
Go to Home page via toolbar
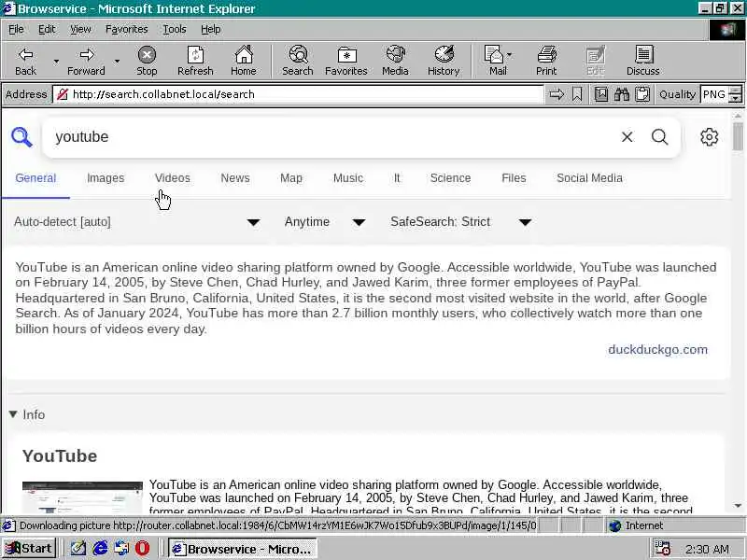[x=244, y=61]
